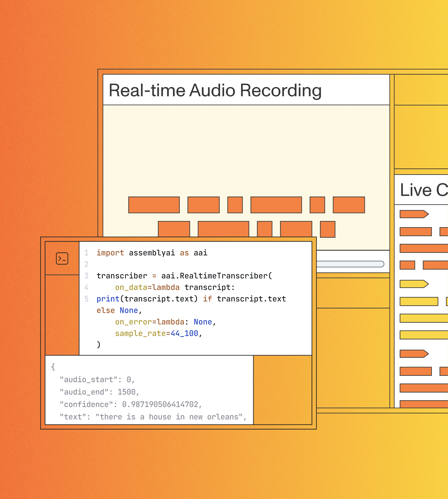
Task: Click the "audio_start" key in the JSON
Action: coord(89,379)
